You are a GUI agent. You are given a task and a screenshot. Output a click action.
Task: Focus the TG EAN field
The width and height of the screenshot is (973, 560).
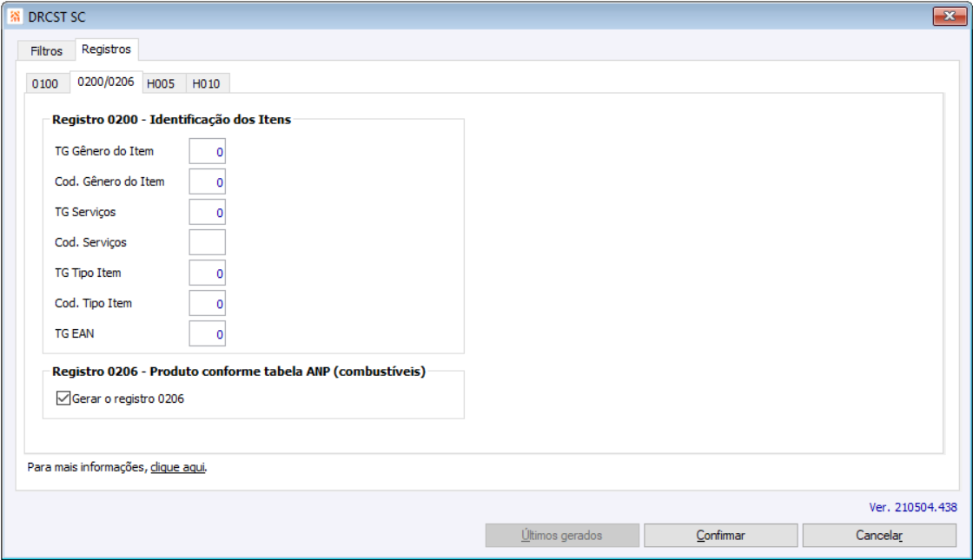click(x=208, y=333)
